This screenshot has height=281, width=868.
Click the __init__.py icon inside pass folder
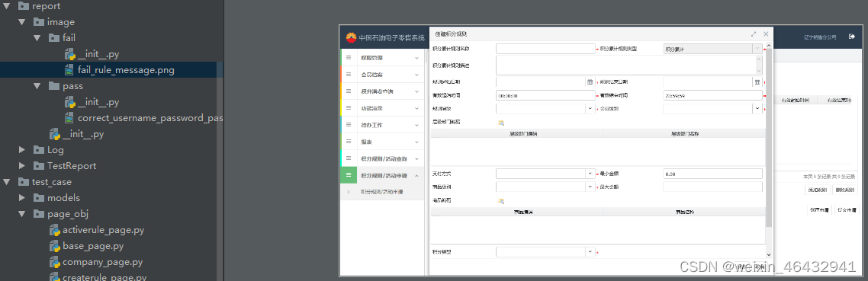point(69,102)
